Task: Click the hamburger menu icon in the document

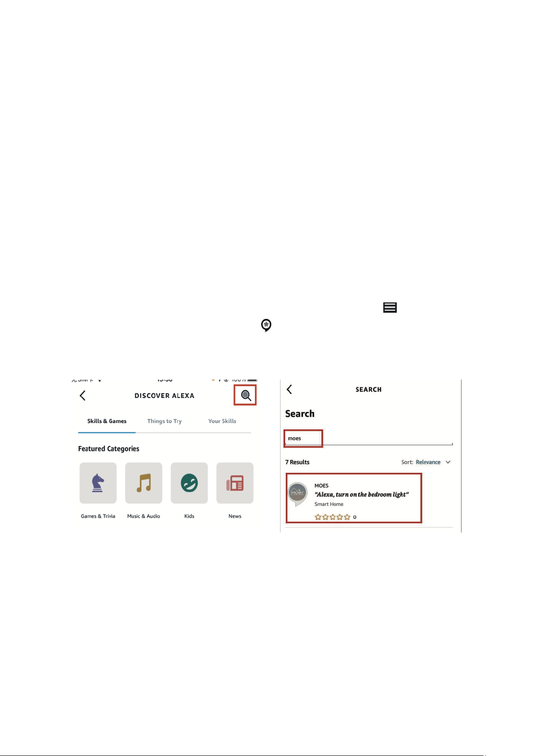Action: click(x=390, y=307)
